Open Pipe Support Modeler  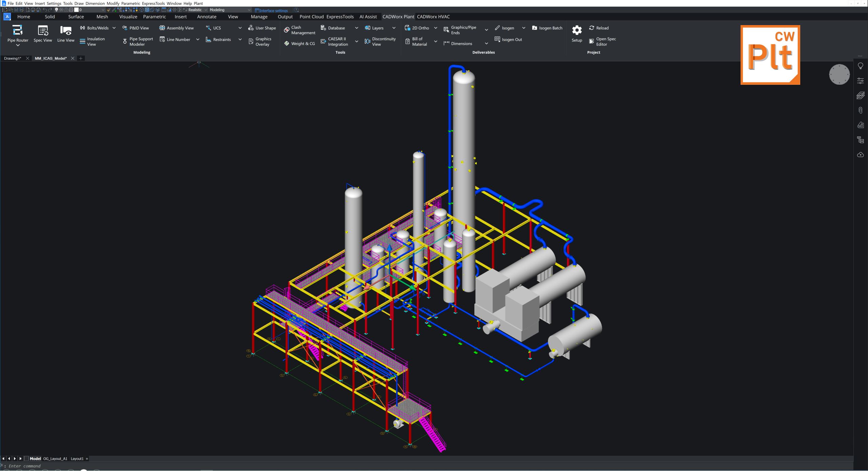pyautogui.click(x=138, y=41)
